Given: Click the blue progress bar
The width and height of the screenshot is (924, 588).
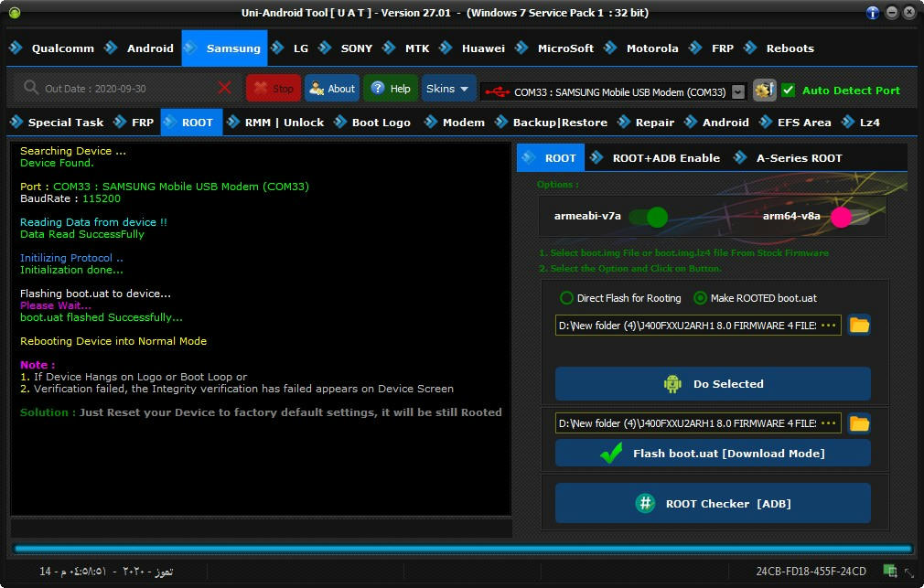Looking at the screenshot, I should 463,549.
